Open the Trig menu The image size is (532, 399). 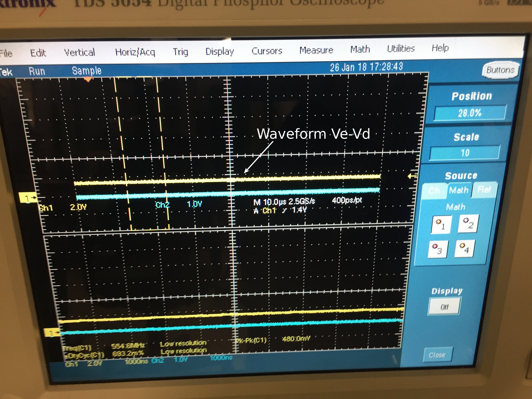(180, 52)
